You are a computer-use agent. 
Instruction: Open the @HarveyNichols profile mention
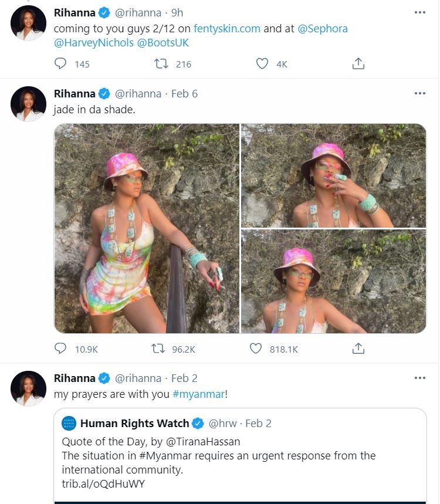[x=94, y=43]
